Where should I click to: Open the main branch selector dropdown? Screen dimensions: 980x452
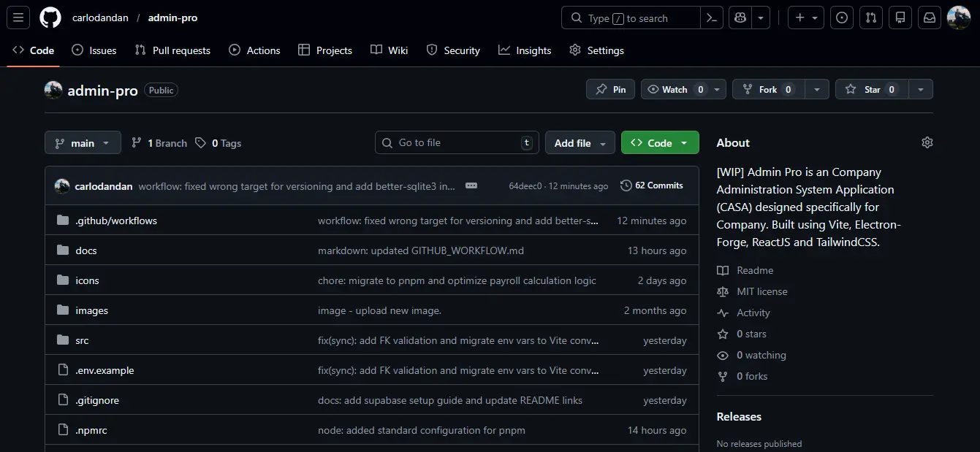[x=83, y=142]
